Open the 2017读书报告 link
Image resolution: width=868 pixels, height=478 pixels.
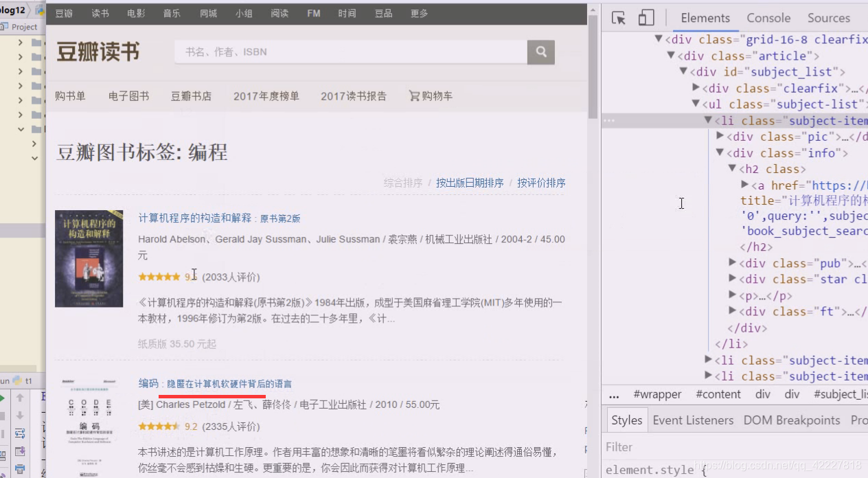354,96
